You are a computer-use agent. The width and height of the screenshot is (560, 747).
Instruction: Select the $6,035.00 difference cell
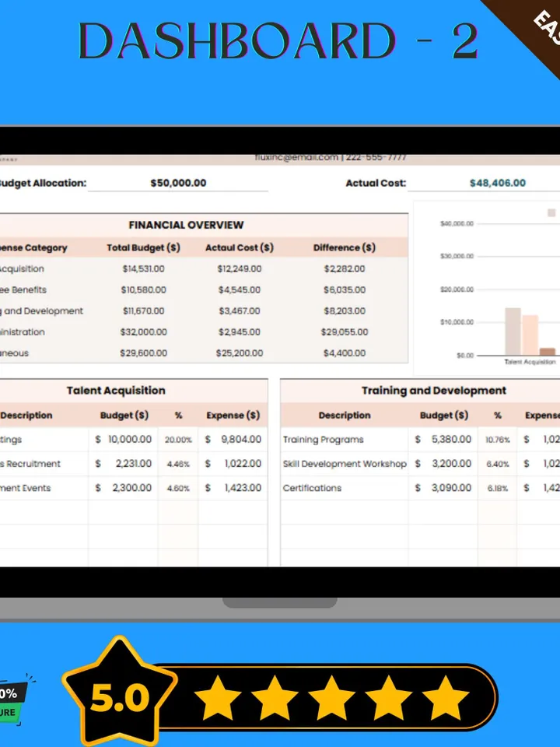coord(345,289)
